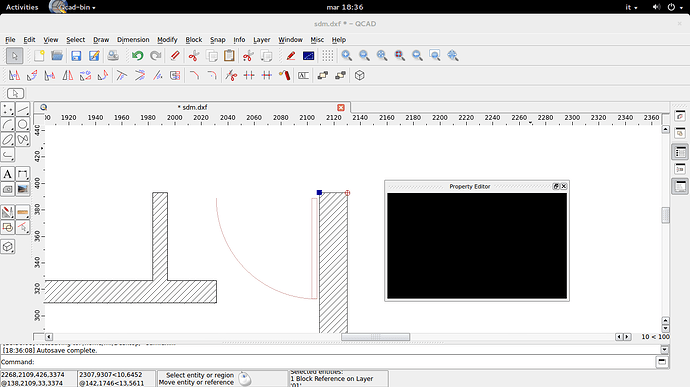Image resolution: width=690 pixels, height=387 pixels.
Task: Cut selection with the scissors icon
Action: point(194,56)
